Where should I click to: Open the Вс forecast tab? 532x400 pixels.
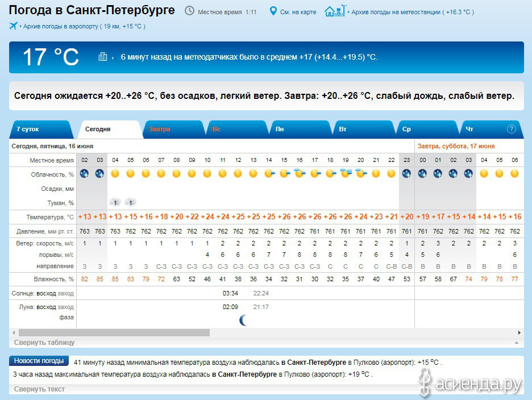(x=238, y=130)
